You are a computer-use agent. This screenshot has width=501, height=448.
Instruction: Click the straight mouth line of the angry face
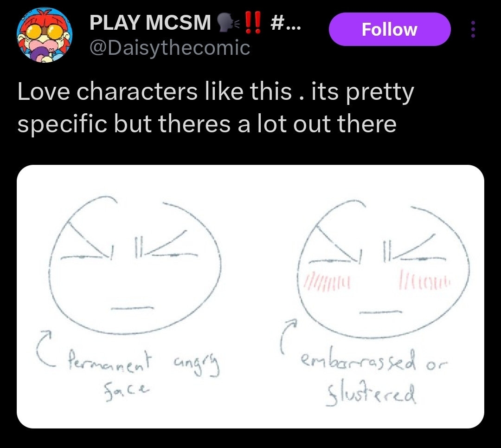(132, 309)
